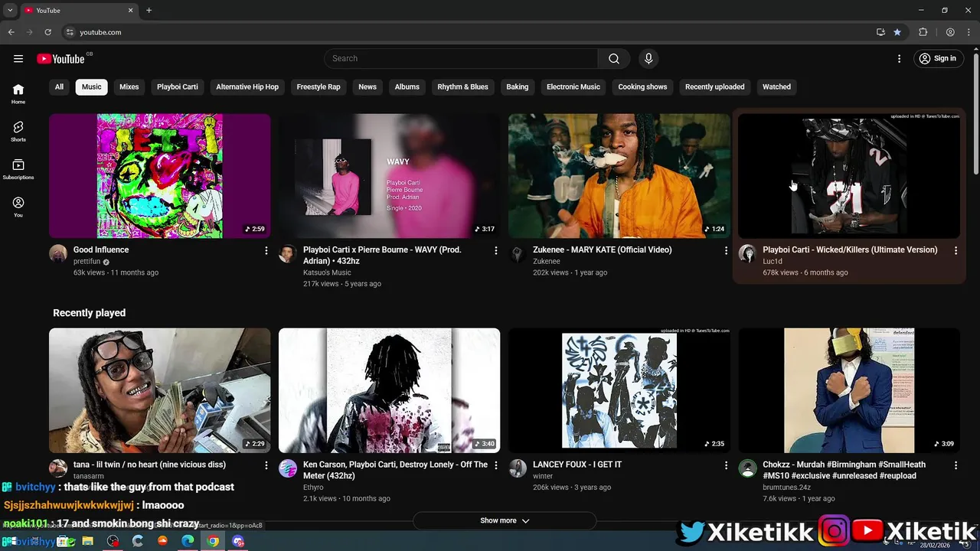Viewport: 980px width, 551px height.
Task: Open the LANCEY FOUX I GET IT thumbnail
Action: (619, 390)
